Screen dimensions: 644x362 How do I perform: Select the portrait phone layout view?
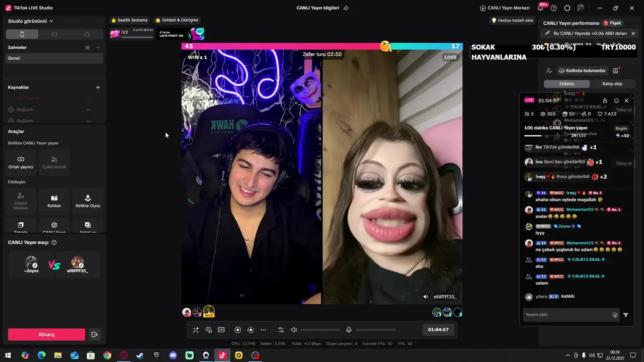[22, 34]
